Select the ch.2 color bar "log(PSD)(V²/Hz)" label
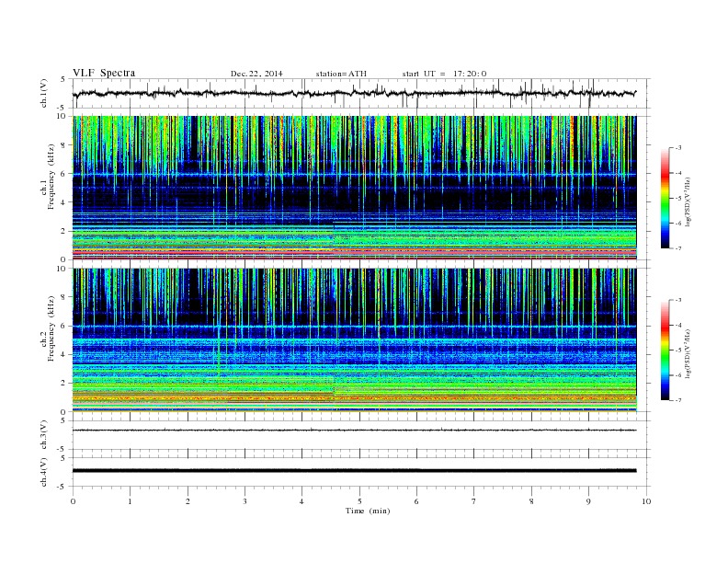Image resolution: width=728 pixels, height=563 pixels. tap(688, 354)
